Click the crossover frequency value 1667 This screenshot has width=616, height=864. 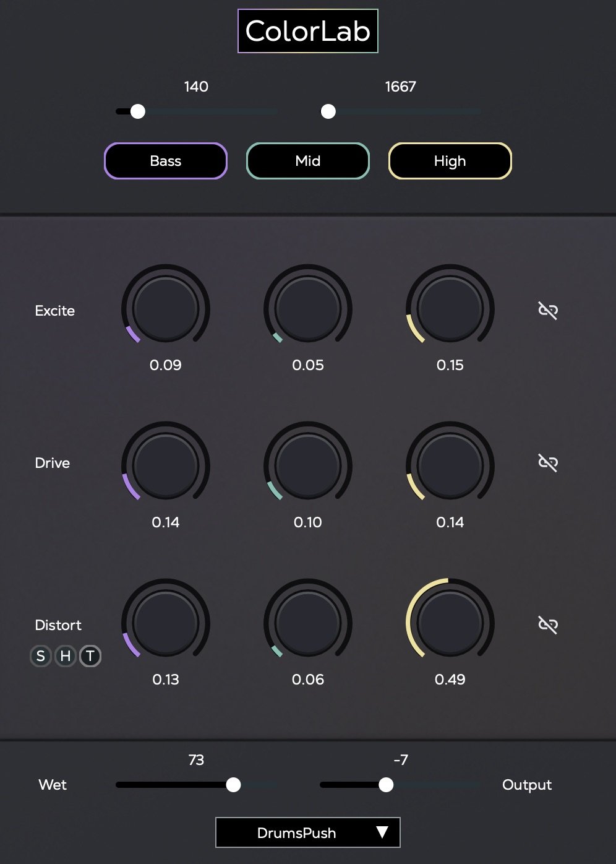401,87
